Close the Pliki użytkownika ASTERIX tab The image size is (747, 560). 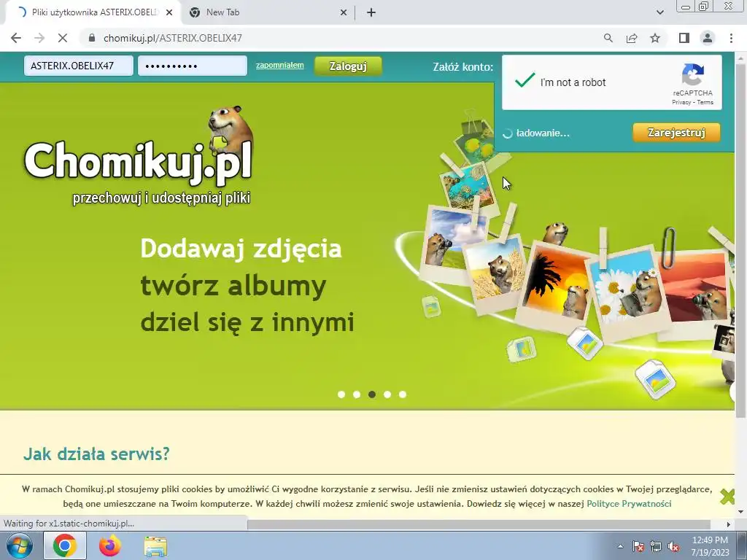coord(169,13)
